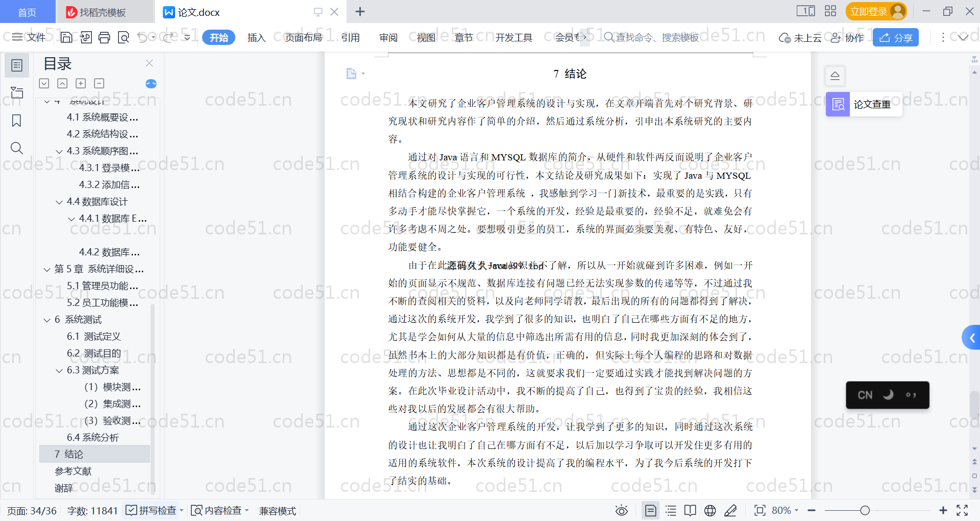Collapse 4.3 系统顺序图 tree node
Image resolution: width=980 pixels, height=521 pixels.
pos(59,152)
